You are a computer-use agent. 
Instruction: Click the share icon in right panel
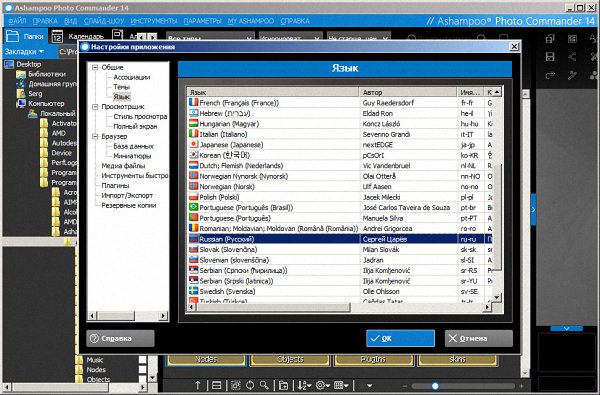[x=572, y=57]
